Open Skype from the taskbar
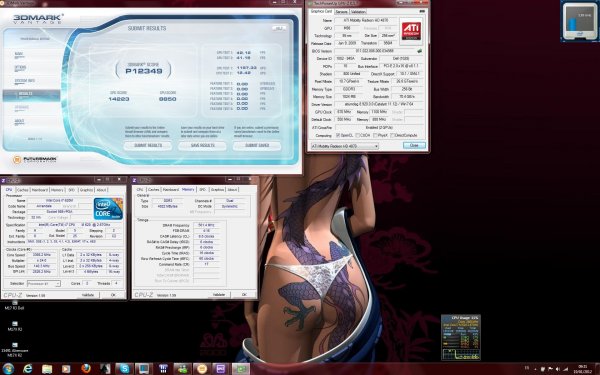 click(x=124, y=369)
